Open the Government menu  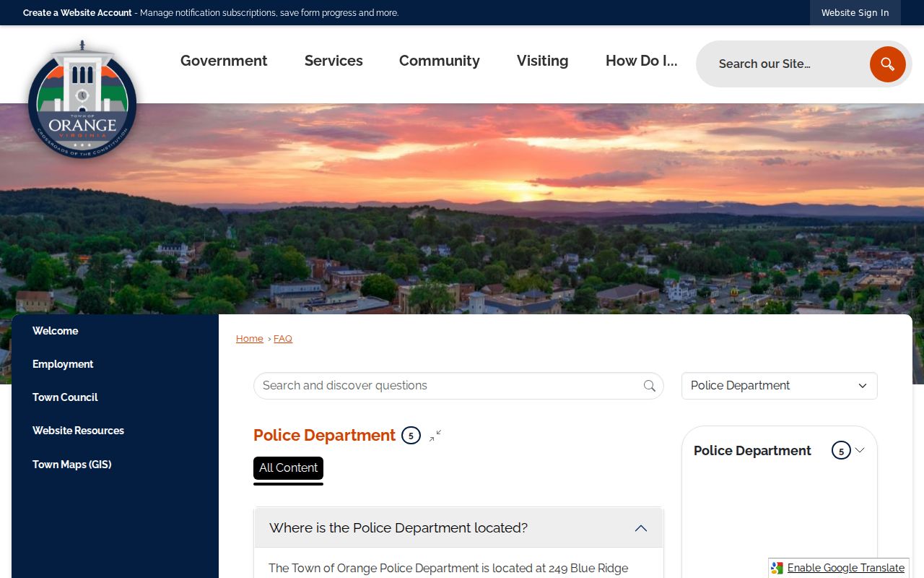(224, 61)
